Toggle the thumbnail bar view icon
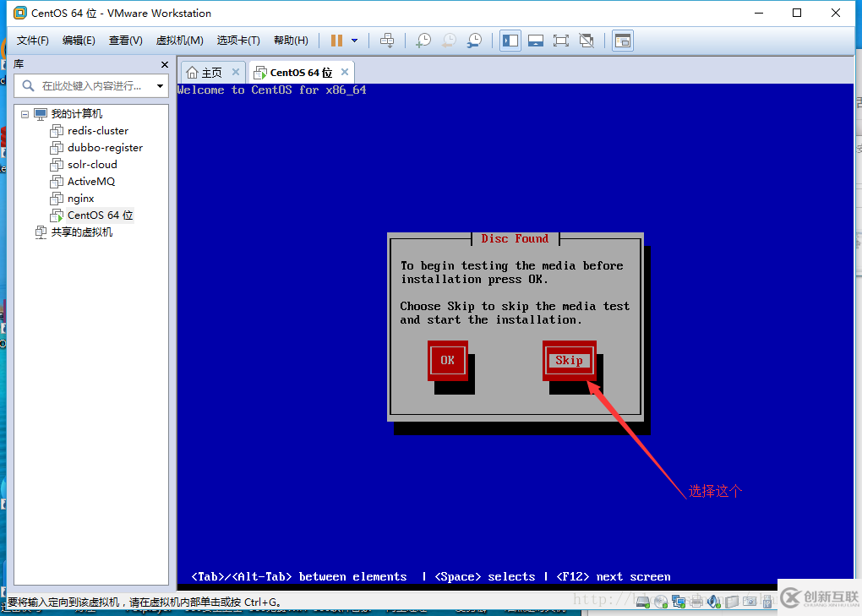Viewport: 862px width, 616px height. (536, 41)
